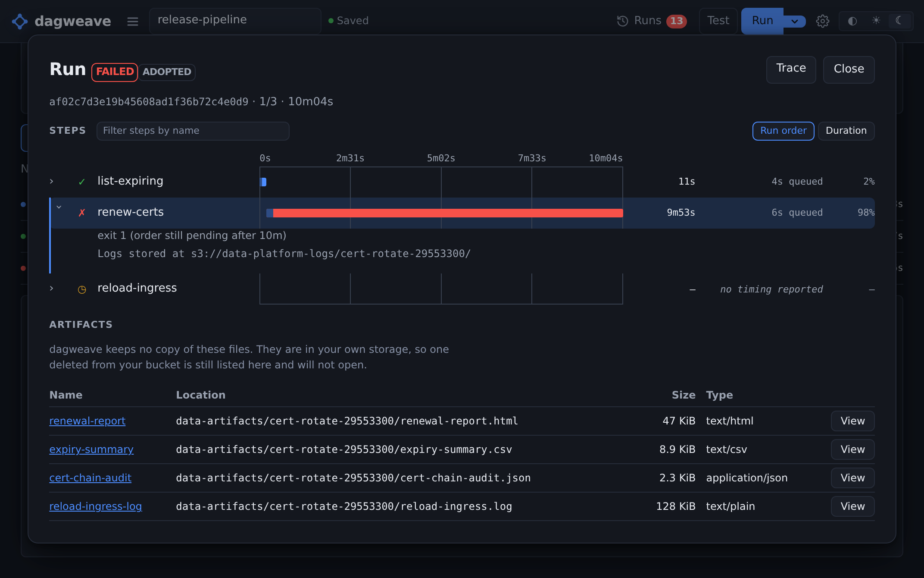View the expiry-summary artifact
Viewport: 924px width, 578px height.
pos(852,449)
